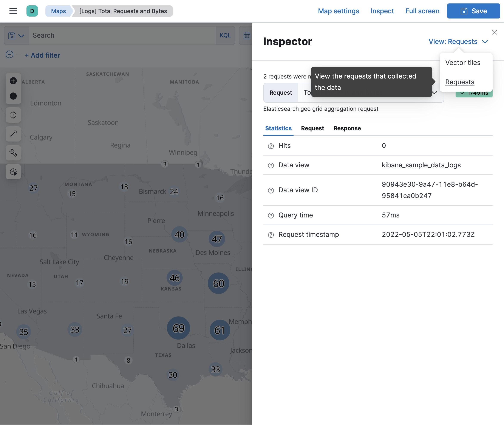Click the Statistics tab in Inspector
Viewport: 504px width, 425px height.
[x=278, y=128]
